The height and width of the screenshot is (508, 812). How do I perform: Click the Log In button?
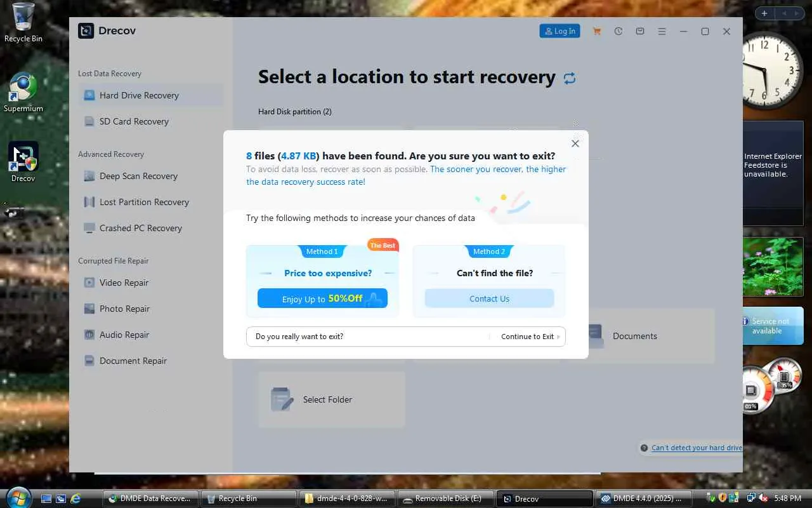tap(560, 31)
